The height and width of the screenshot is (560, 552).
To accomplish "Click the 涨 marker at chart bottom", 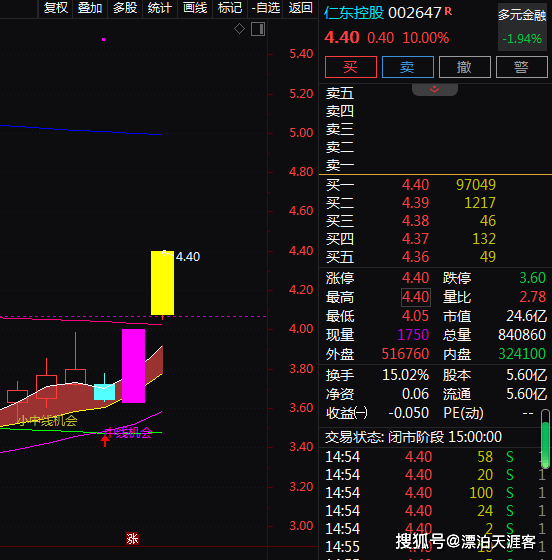I will (x=132, y=539).
